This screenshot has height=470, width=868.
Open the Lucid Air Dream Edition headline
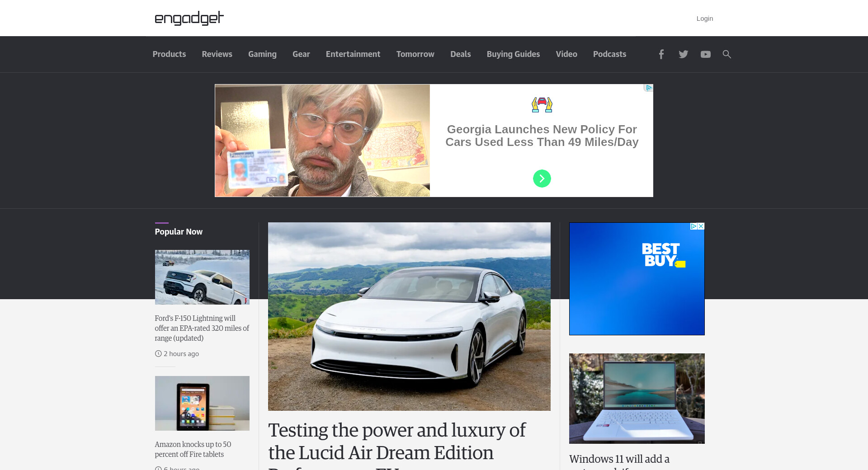point(397,445)
